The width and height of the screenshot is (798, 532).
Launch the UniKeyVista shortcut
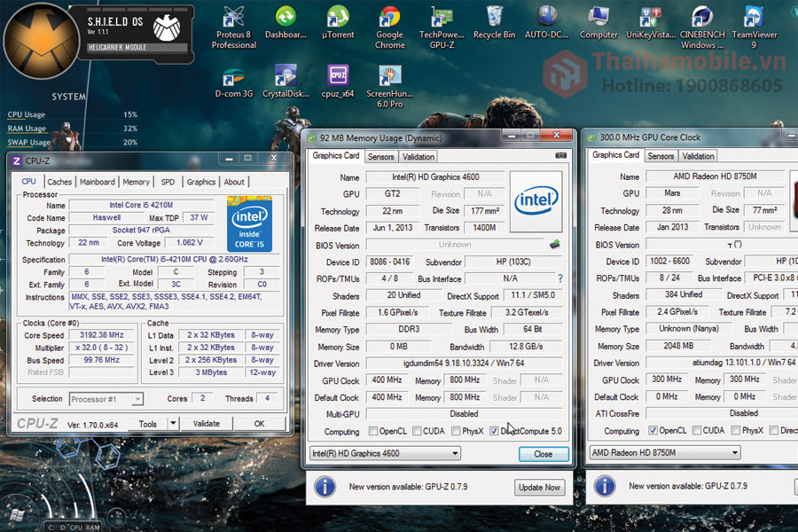[x=651, y=22]
